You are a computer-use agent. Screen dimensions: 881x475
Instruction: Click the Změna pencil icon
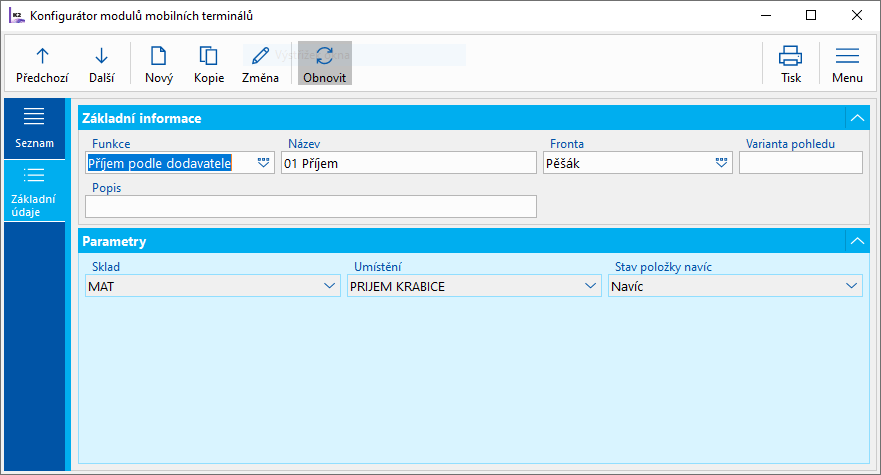click(260, 56)
